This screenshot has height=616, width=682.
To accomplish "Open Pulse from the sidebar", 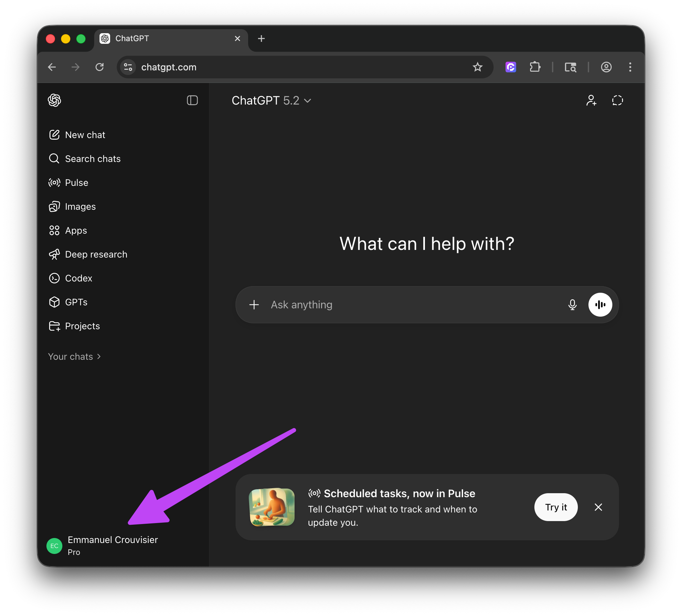I will 76,183.
